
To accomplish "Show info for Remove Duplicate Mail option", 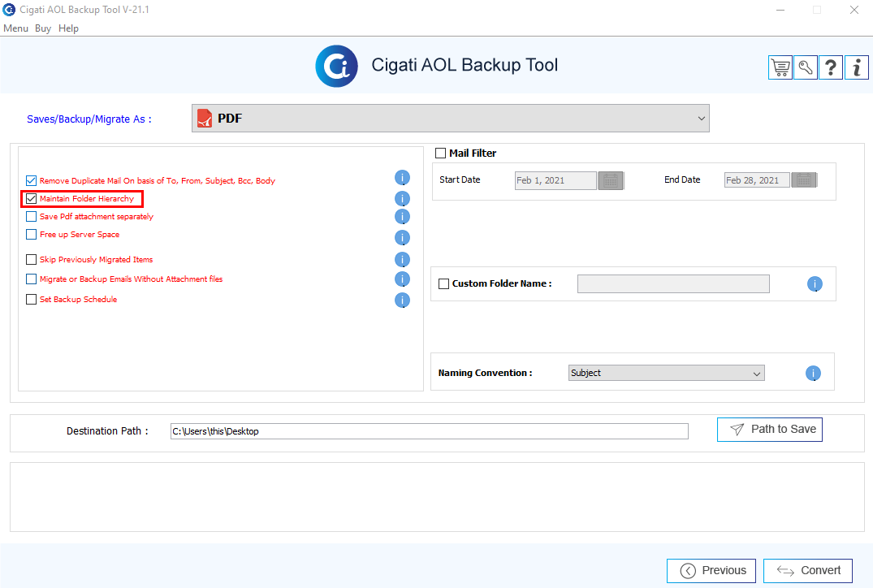I will [x=402, y=178].
